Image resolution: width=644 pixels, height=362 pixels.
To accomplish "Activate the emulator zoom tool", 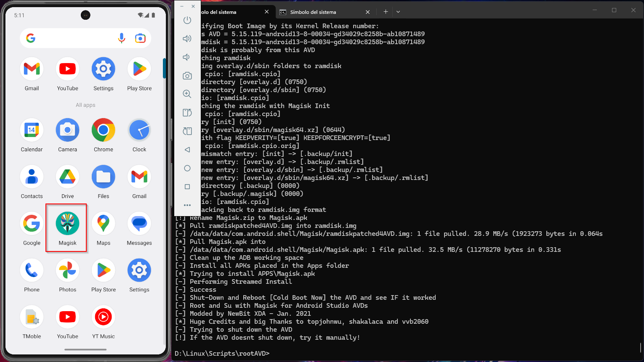I will pyautogui.click(x=187, y=94).
